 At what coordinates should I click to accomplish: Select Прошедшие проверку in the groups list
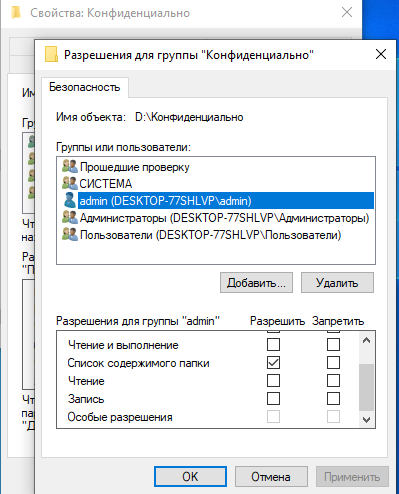135,167
